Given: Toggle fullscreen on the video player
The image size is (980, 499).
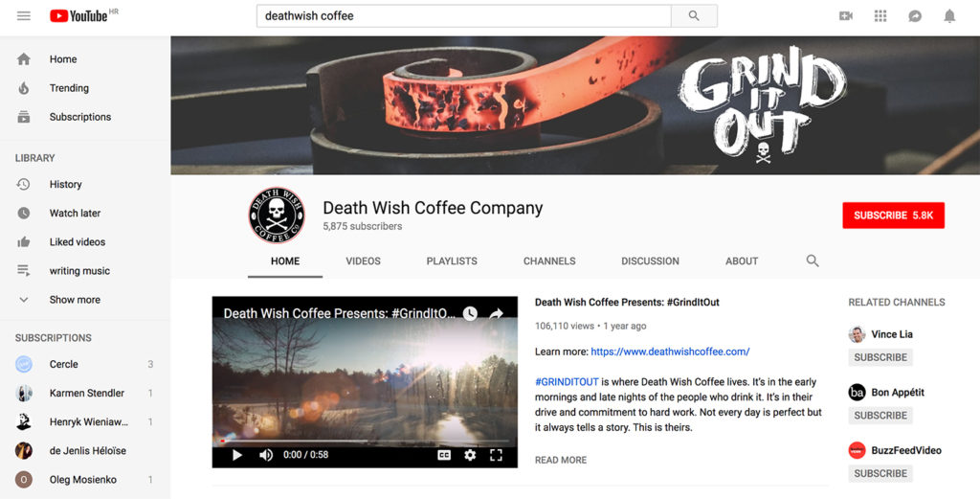Looking at the screenshot, I should click(x=497, y=455).
